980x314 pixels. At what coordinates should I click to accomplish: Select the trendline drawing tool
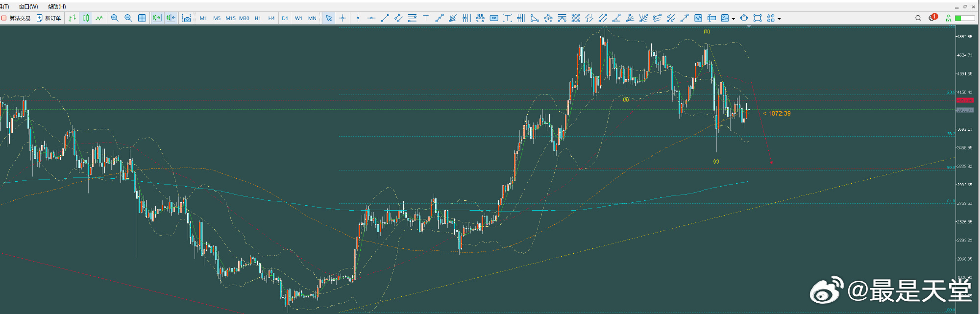coord(385,18)
